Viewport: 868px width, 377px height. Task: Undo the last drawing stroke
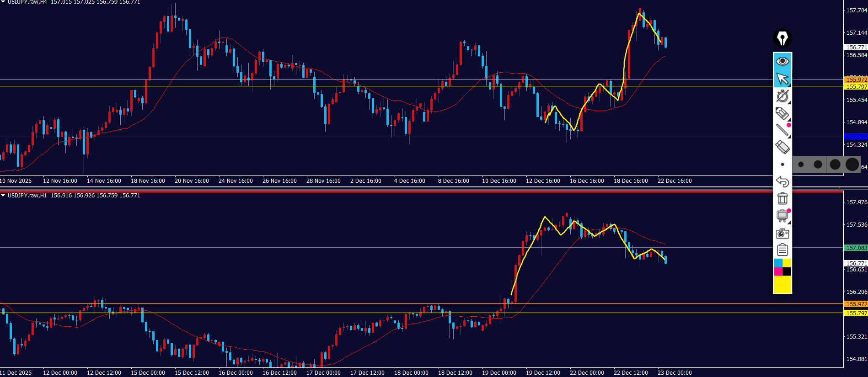point(782,181)
